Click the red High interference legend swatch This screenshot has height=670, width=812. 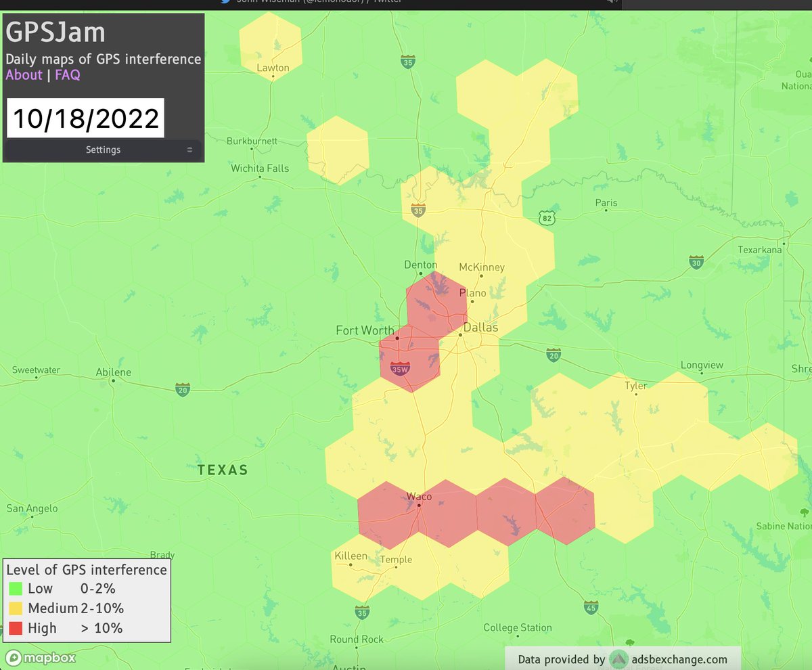pyautogui.click(x=15, y=628)
